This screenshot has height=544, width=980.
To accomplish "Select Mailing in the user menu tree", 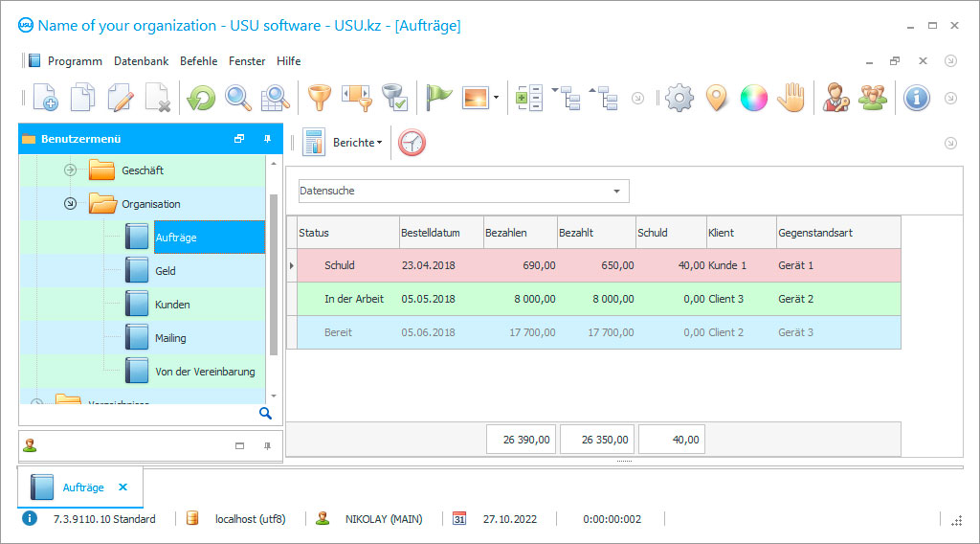I will [x=170, y=338].
